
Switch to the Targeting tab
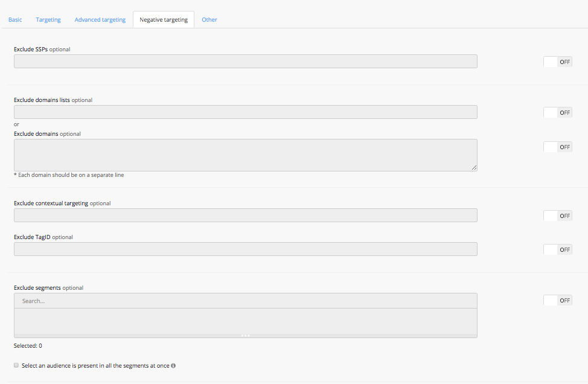pyautogui.click(x=48, y=19)
